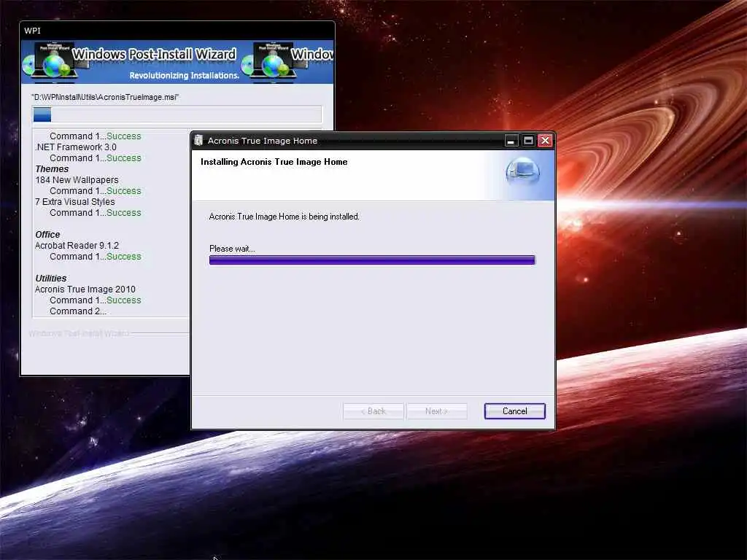Click Success under 7 Extra Visual Styles
This screenshot has height=560, width=747.
[x=124, y=213]
